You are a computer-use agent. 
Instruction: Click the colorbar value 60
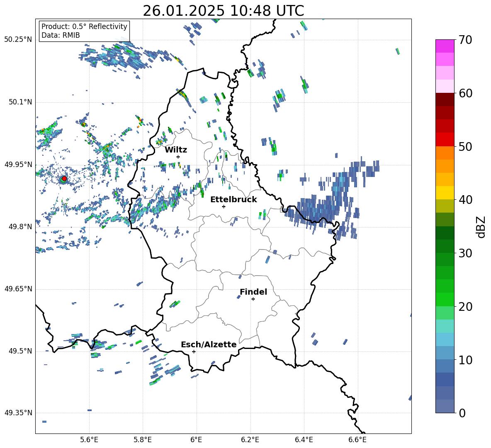click(x=465, y=93)
